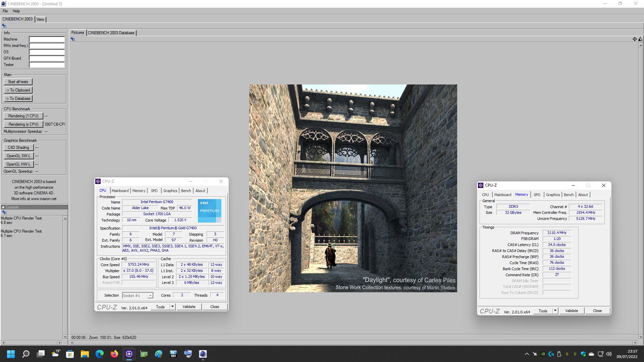
Task: Click the paint palette taskbar icon
Action: pyautogui.click(x=158, y=354)
